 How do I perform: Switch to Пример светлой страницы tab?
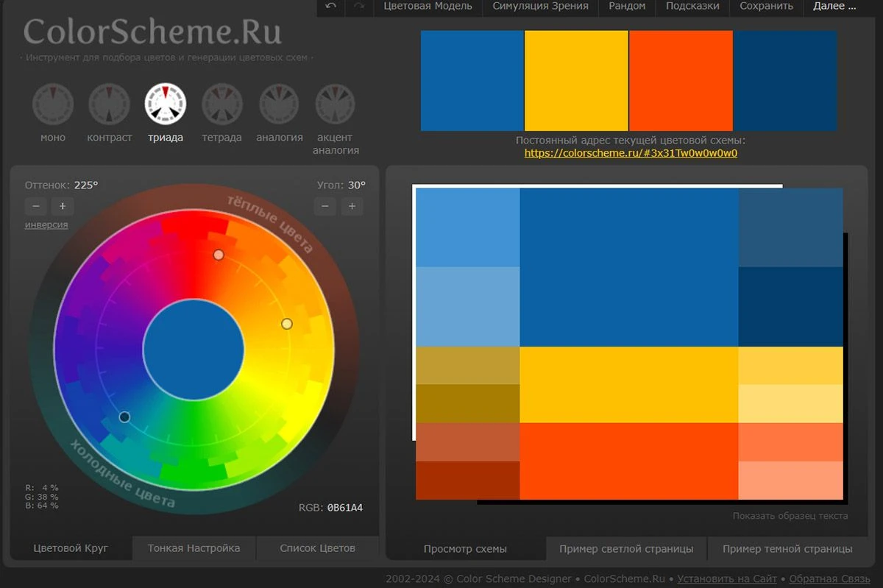(x=626, y=549)
